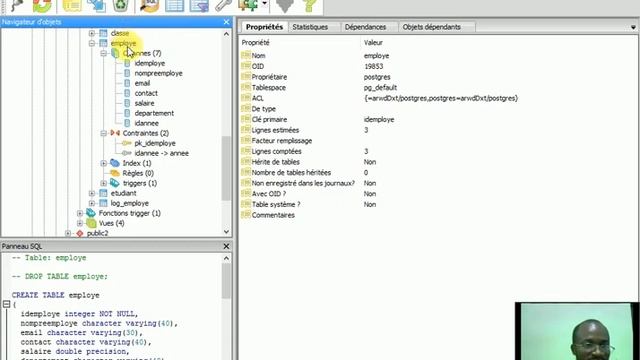
Task: Expand the public2 schema node
Action: [68, 233]
